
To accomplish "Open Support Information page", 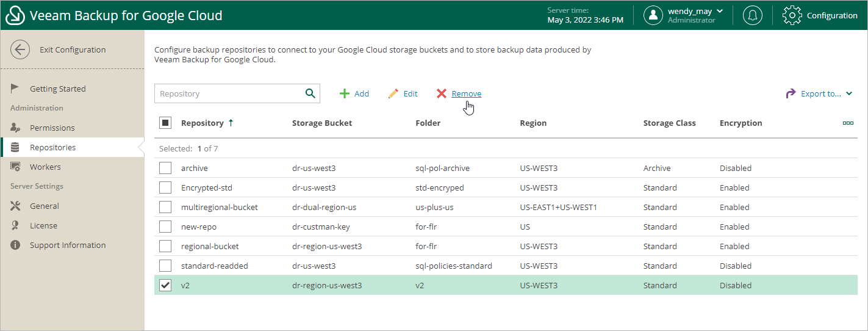I will [x=68, y=245].
